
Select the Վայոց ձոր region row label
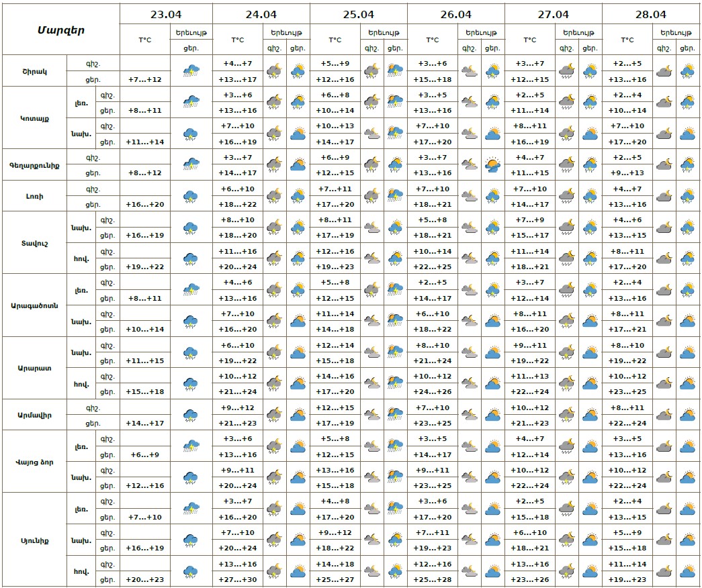pyautogui.click(x=35, y=462)
